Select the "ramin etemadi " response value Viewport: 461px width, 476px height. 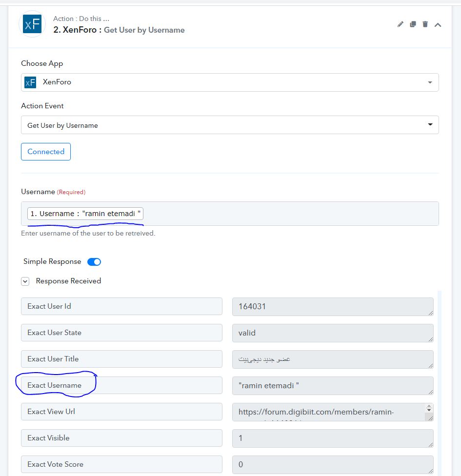coord(333,386)
